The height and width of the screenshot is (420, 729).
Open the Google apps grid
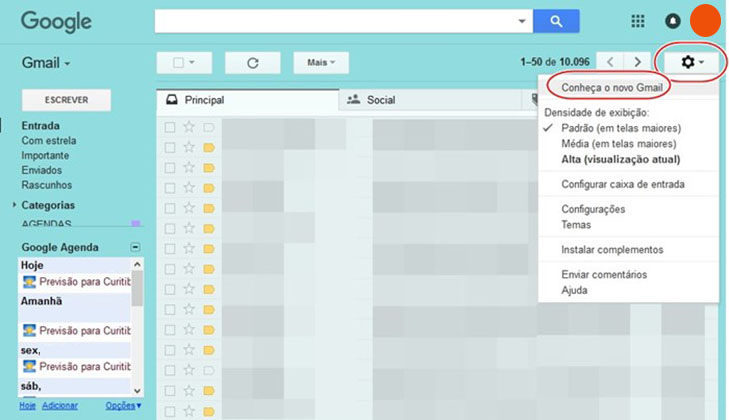pos(638,21)
